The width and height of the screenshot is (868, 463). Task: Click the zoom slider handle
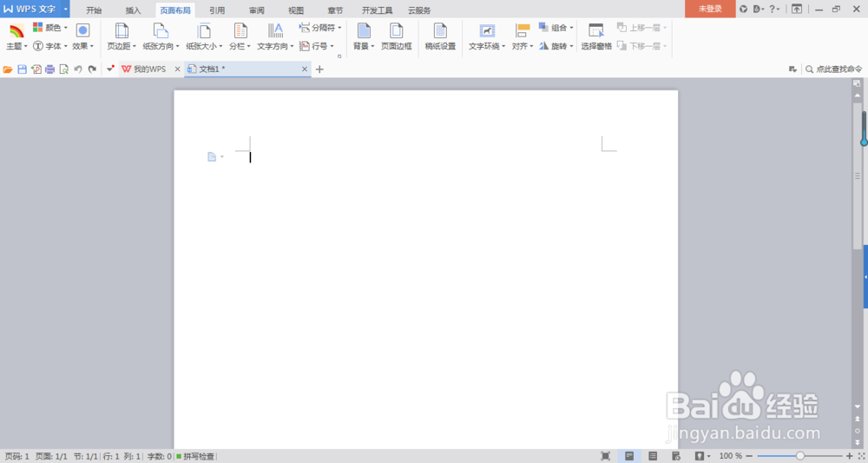[800, 456]
